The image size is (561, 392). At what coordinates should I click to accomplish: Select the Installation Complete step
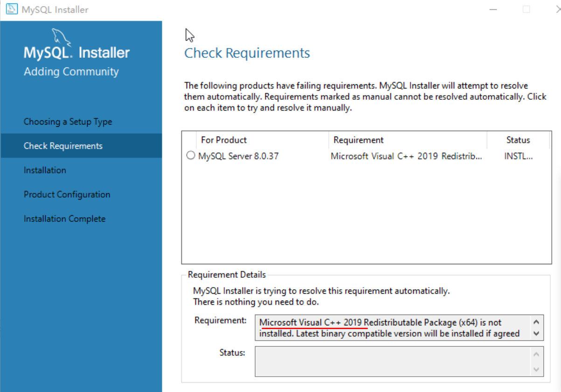pyautogui.click(x=64, y=218)
